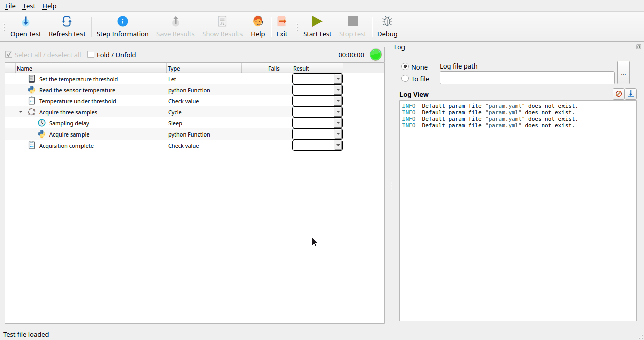The width and height of the screenshot is (644, 340).
Task: Select the Temperature under threshold step
Action: (x=77, y=101)
